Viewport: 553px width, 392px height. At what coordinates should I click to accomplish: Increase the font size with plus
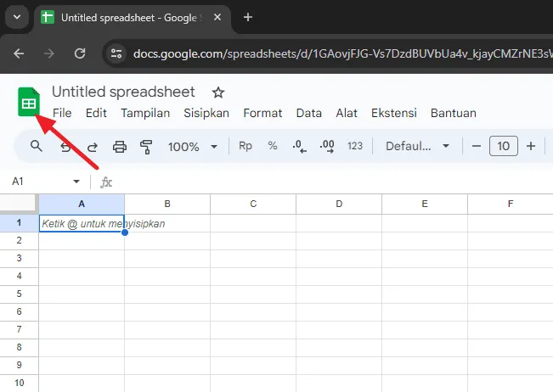click(531, 146)
